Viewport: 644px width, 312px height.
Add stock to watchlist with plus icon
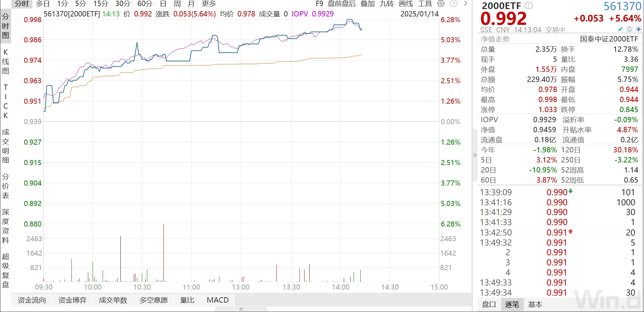(x=638, y=29)
